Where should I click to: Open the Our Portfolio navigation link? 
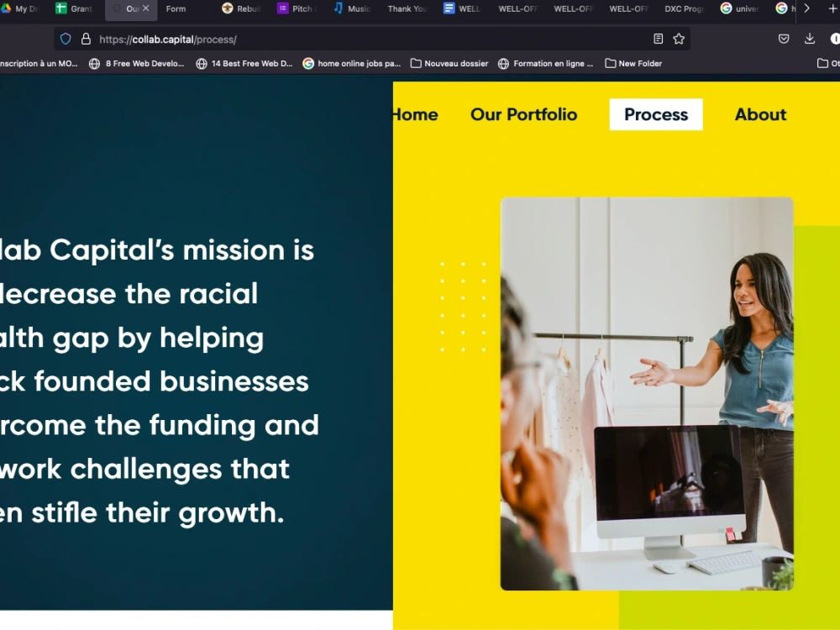coord(523,114)
